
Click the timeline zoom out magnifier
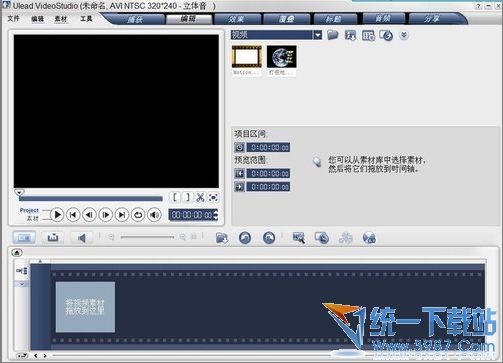[111, 237]
